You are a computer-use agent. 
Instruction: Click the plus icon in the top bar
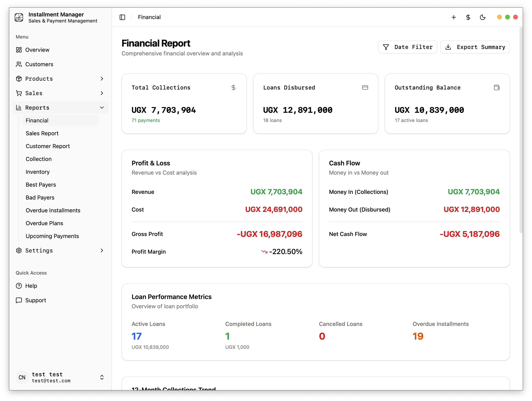(454, 17)
